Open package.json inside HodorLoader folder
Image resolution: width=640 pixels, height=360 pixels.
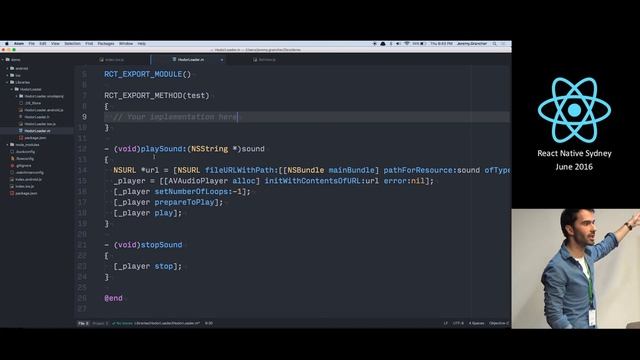click(35, 138)
